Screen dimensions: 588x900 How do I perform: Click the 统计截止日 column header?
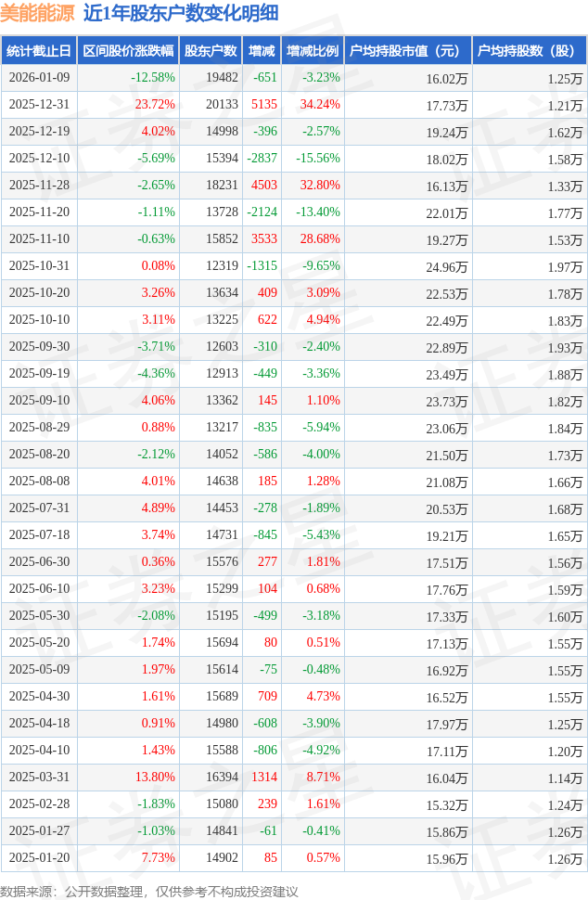(x=38, y=51)
